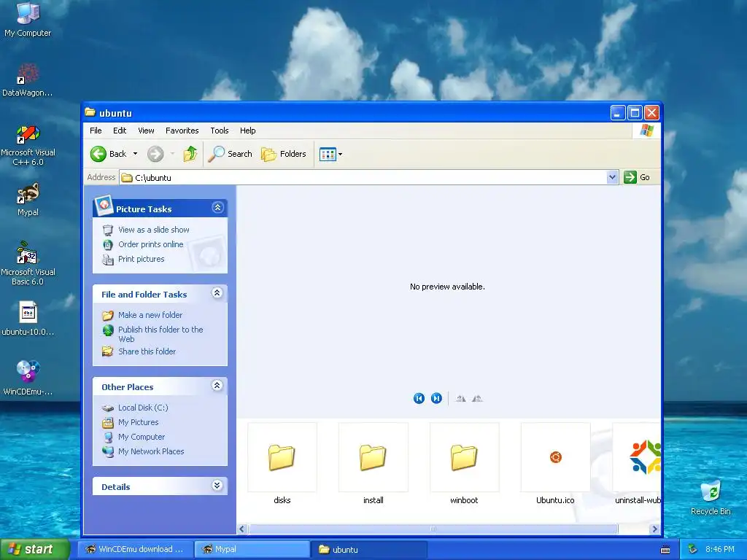Open the Favorites menu

click(x=182, y=131)
